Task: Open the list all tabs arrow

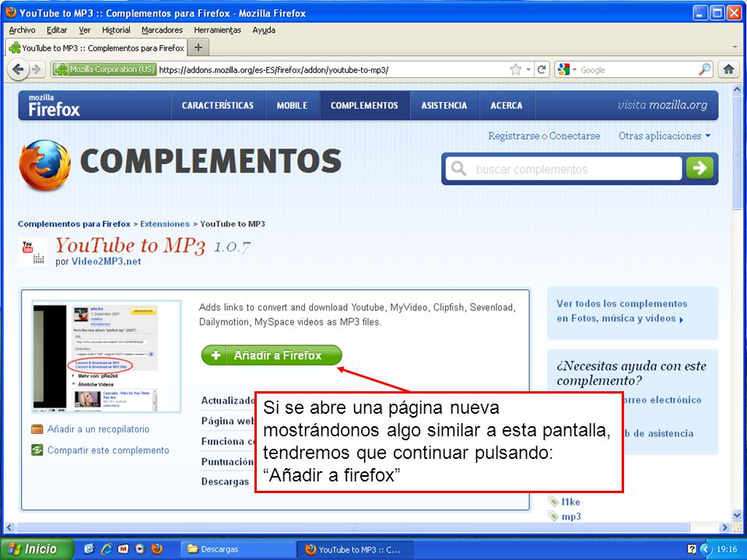Action: click(736, 47)
